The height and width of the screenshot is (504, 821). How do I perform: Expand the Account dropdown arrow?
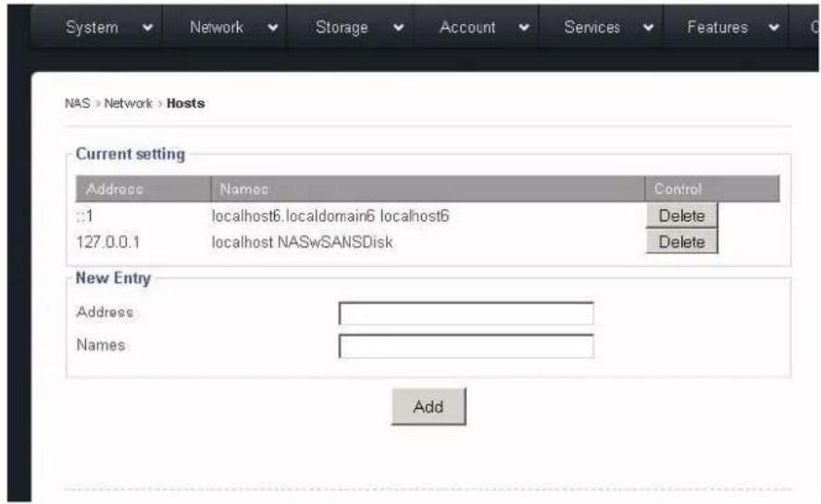tap(524, 28)
